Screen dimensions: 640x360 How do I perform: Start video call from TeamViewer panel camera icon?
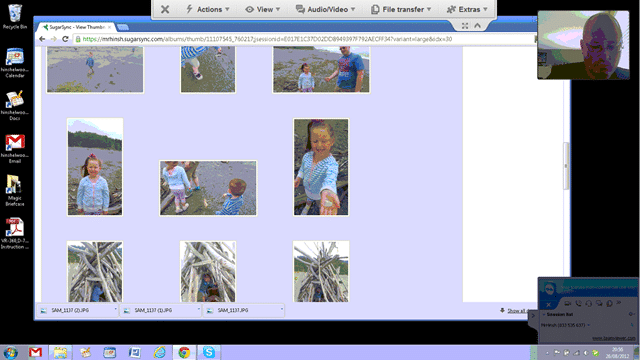[x=567, y=303]
